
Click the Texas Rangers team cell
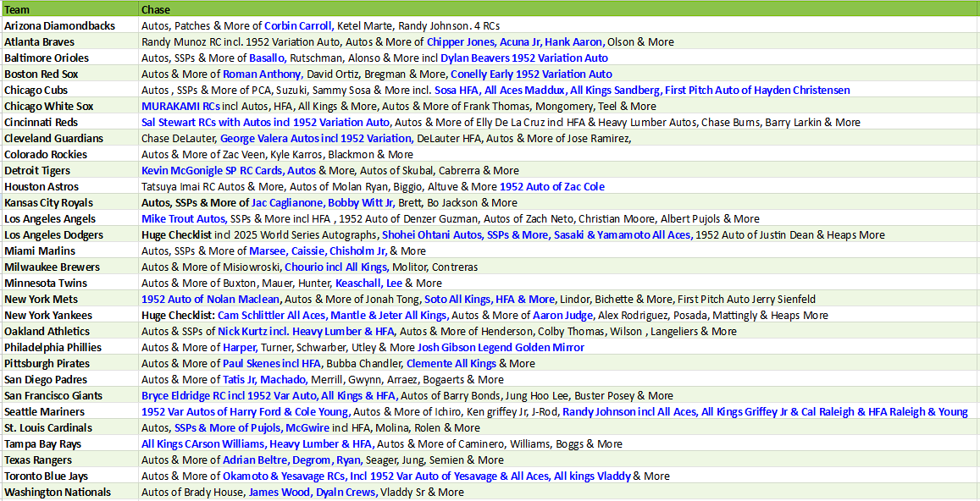pyautogui.click(x=69, y=460)
